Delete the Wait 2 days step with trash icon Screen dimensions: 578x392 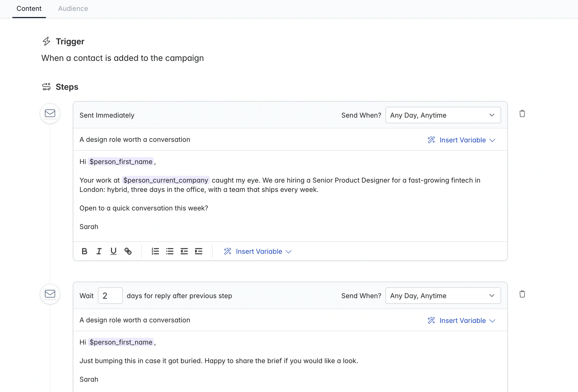coord(522,294)
